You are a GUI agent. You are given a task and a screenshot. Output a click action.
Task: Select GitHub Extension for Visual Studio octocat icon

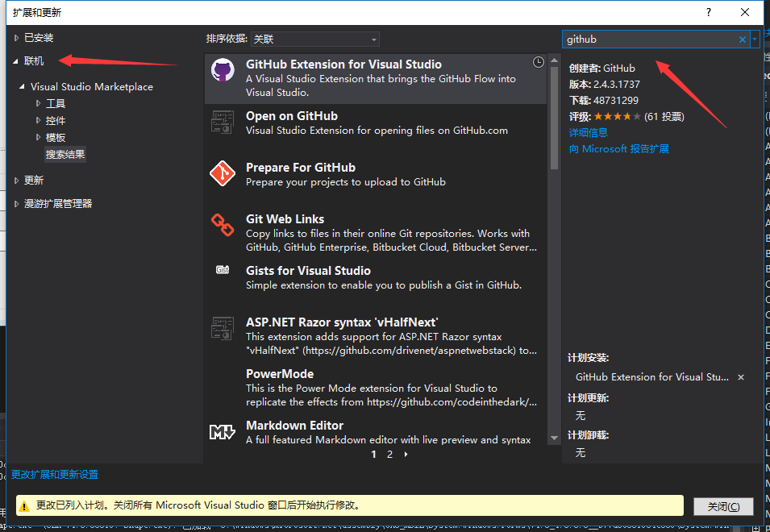[223, 70]
